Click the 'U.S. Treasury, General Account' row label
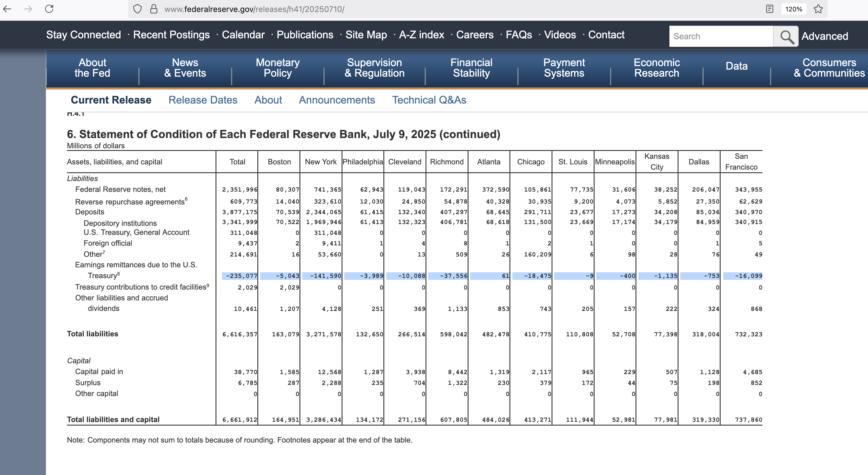Viewport: 868px width, 475px height. (x=137, y=233)
